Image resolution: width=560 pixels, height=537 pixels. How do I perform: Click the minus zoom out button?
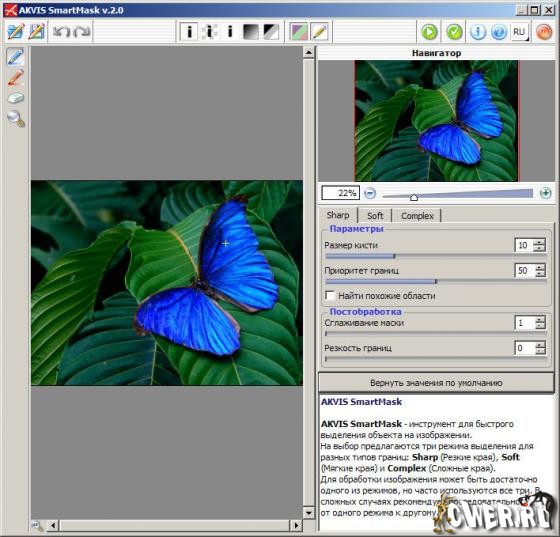pos(370,193)
